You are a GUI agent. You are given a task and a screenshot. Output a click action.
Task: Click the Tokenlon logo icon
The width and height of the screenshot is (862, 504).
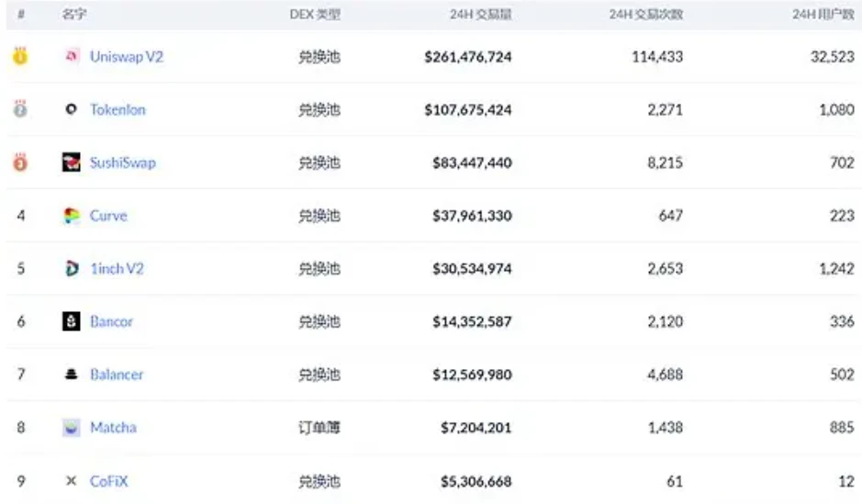(x=72, y=110)
